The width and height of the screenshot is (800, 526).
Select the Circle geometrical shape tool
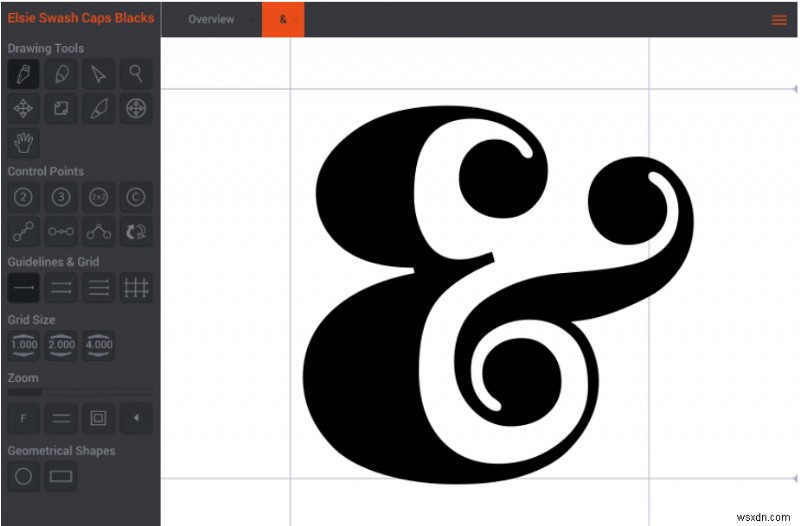click(23, 477)
